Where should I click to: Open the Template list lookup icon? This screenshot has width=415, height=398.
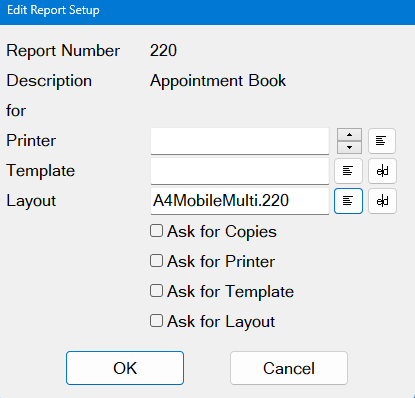tap(348, 171)
